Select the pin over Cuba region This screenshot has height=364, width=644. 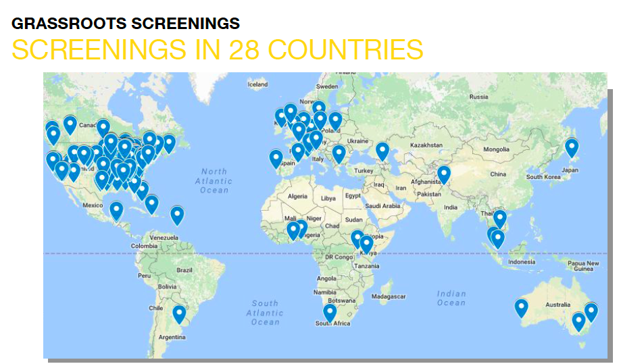pyautogui.click(x=151, y=205)
